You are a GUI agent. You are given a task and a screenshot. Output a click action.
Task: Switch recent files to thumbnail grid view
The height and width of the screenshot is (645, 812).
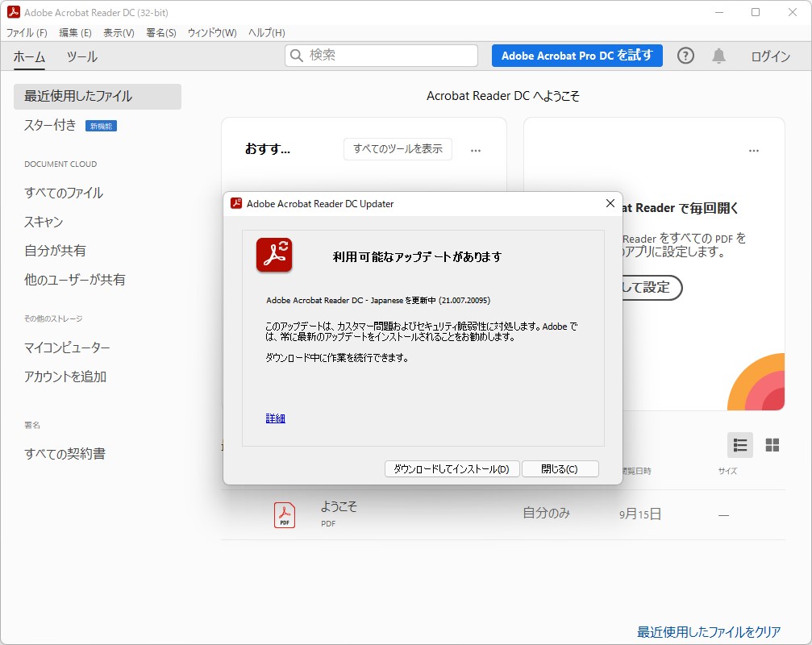point(771,444)
